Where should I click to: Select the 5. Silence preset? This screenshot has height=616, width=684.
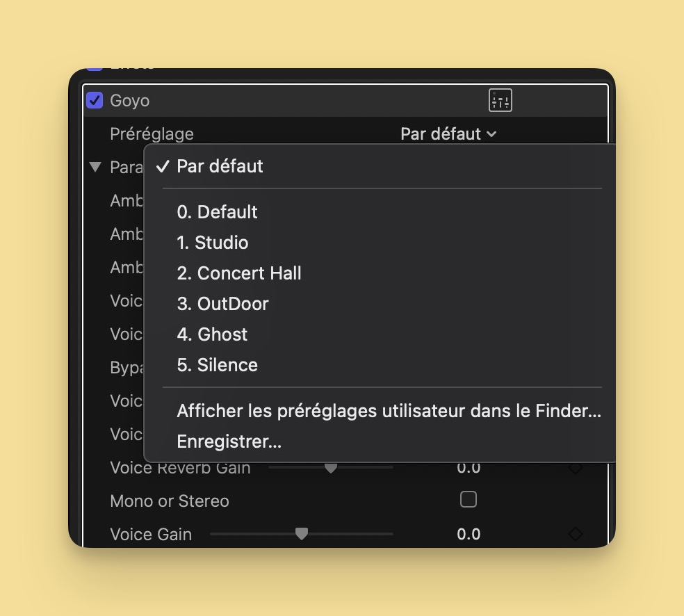217,365
